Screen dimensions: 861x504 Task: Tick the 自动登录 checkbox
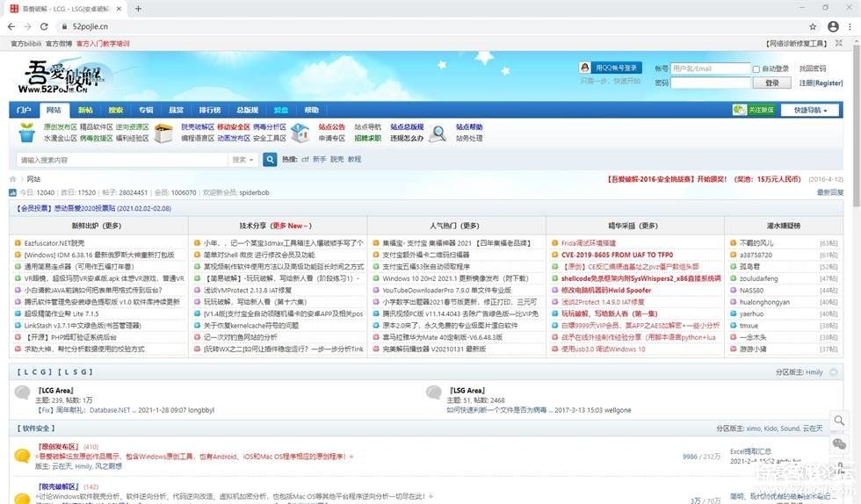tap(756, 69)
